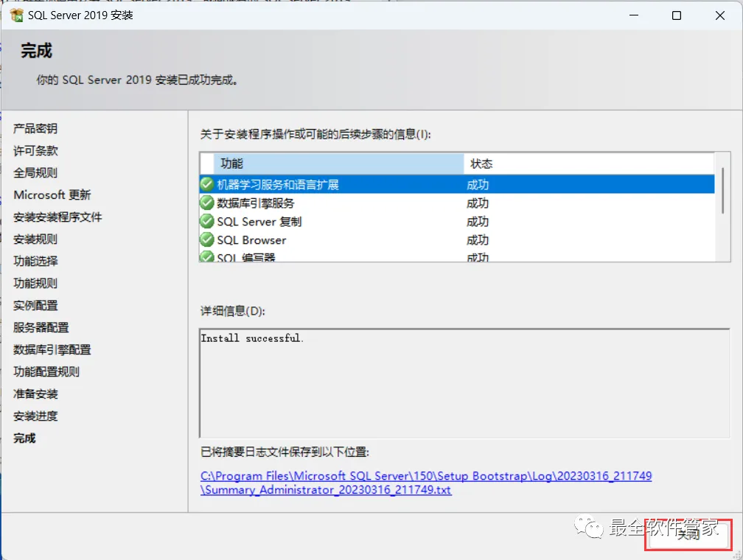Click 数据库引擎配置 step in sidebar

(x=52, y=350)
